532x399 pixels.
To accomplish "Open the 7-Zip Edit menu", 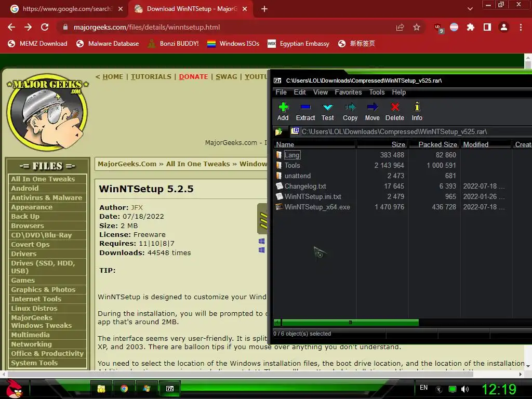I will tap(300, 92).
